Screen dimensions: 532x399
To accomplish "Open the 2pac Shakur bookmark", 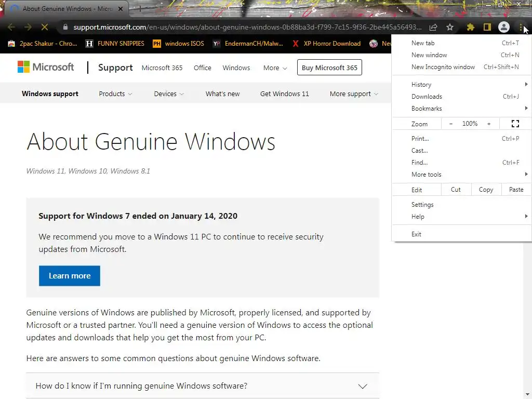I will pos(43,44).
